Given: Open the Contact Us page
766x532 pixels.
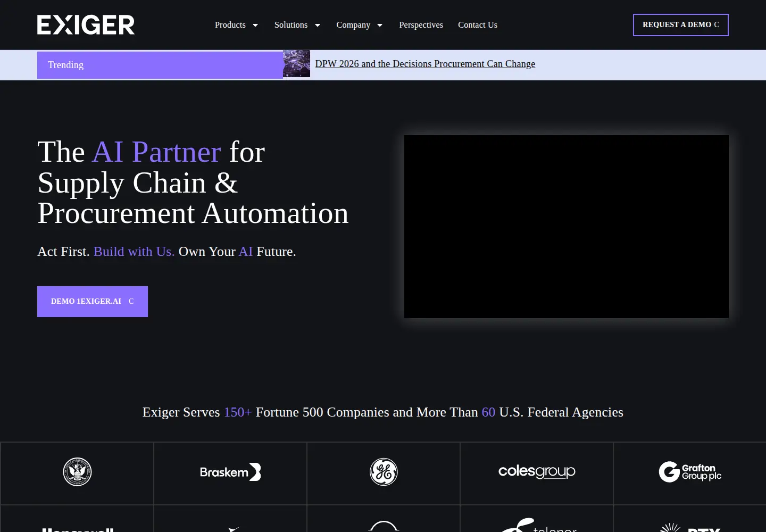Looking at the screenshot, I should [x=478, y=25].
